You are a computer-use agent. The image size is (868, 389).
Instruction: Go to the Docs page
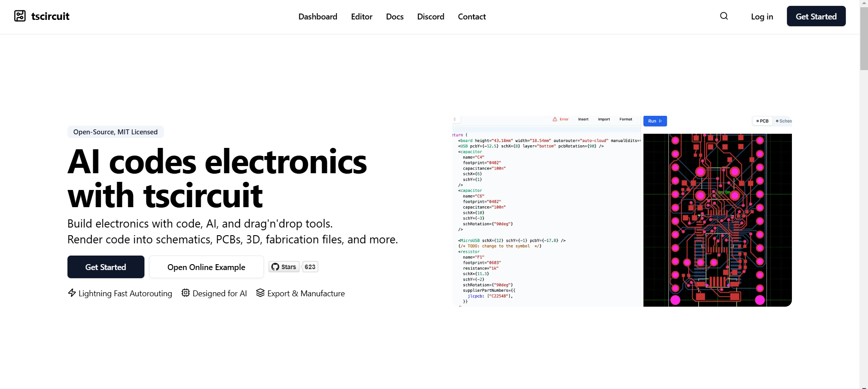(x=395, y=17)
